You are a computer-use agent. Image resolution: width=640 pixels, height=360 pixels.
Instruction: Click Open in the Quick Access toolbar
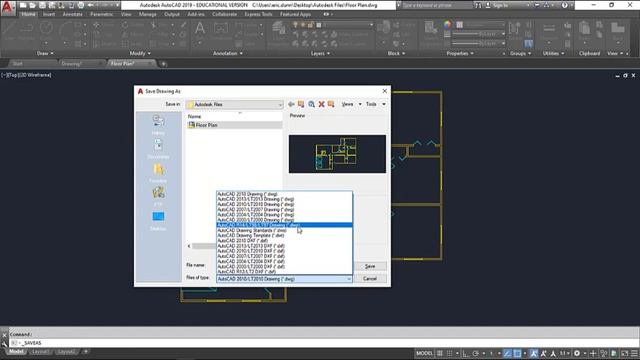[x=32, y=5]
